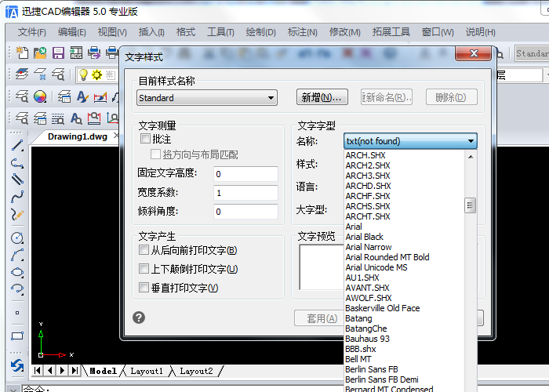Click the 重新命名(R) button
This screenshot has height=392, width=549.
pos(387,97)
